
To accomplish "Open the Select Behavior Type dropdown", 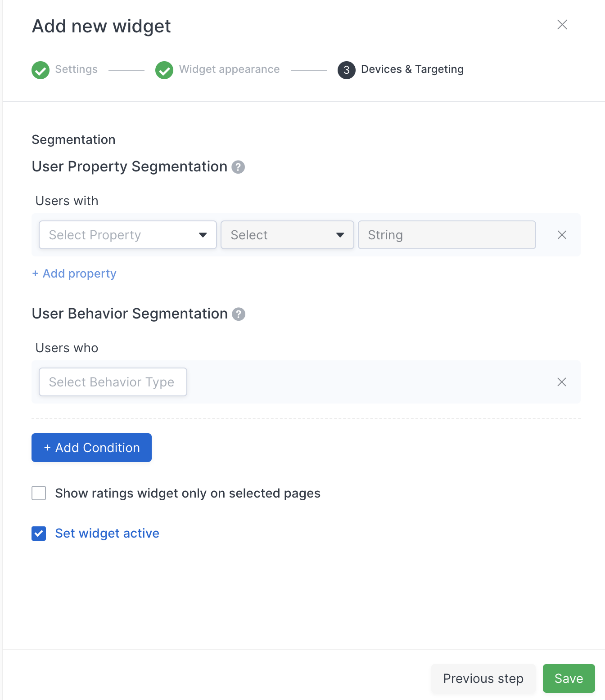I will click(113, 382).
